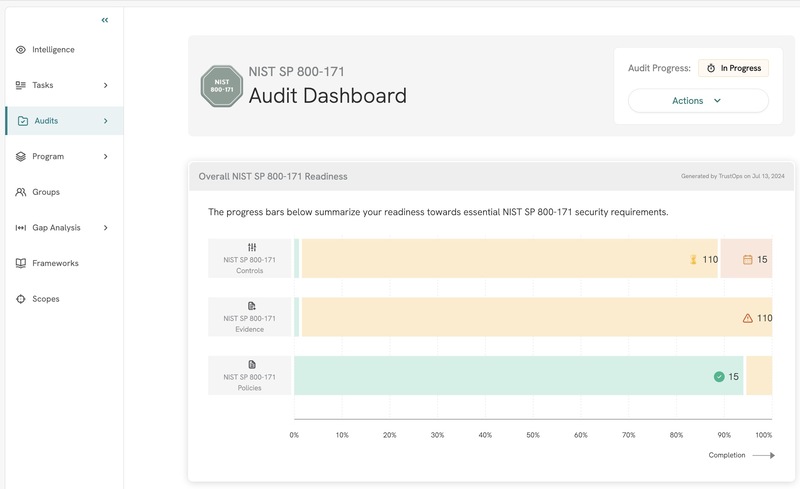Click the orange Evidence progress bar
The height and width of the screenshot is (489, 800).
click(537, 317)
